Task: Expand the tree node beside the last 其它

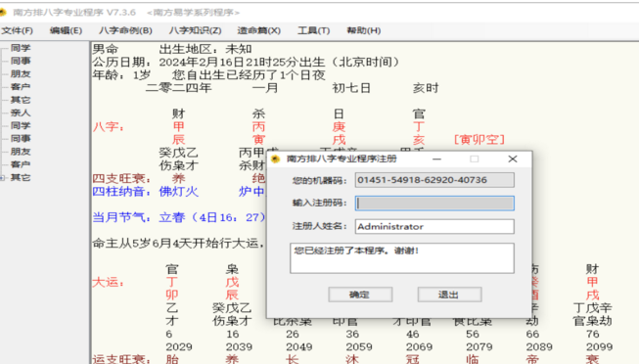Action: tap(2, 178)
